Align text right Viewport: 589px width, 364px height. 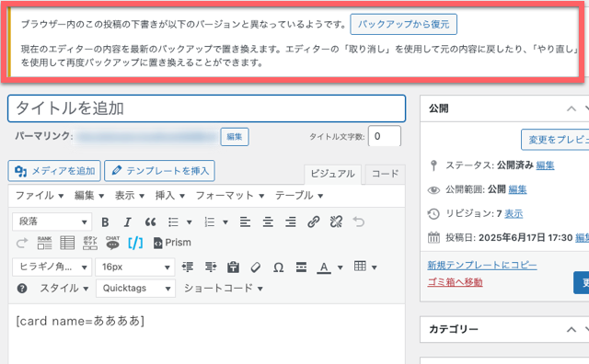[x=291, y=222]
